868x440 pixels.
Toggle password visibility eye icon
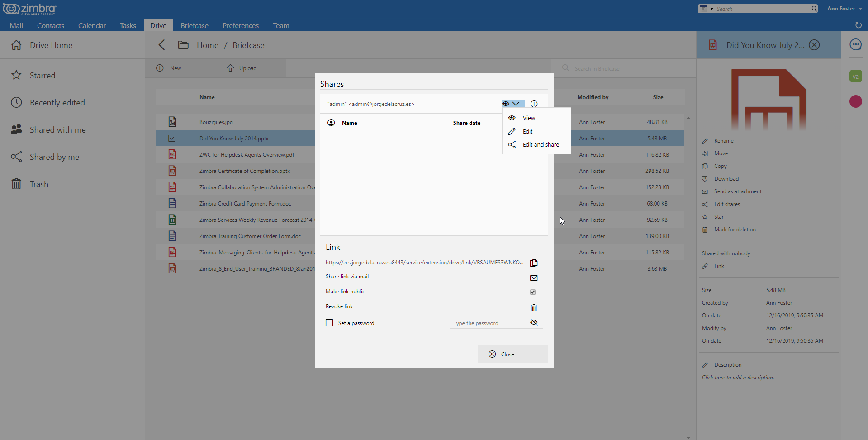point(534,323)
